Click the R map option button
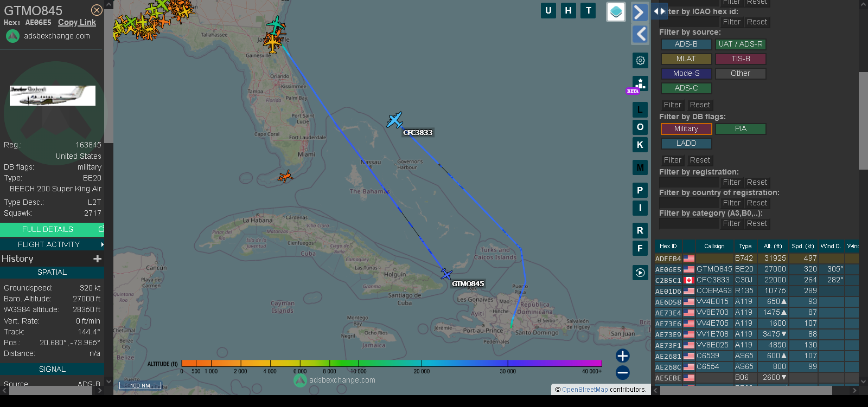 [x=640, y=230]
